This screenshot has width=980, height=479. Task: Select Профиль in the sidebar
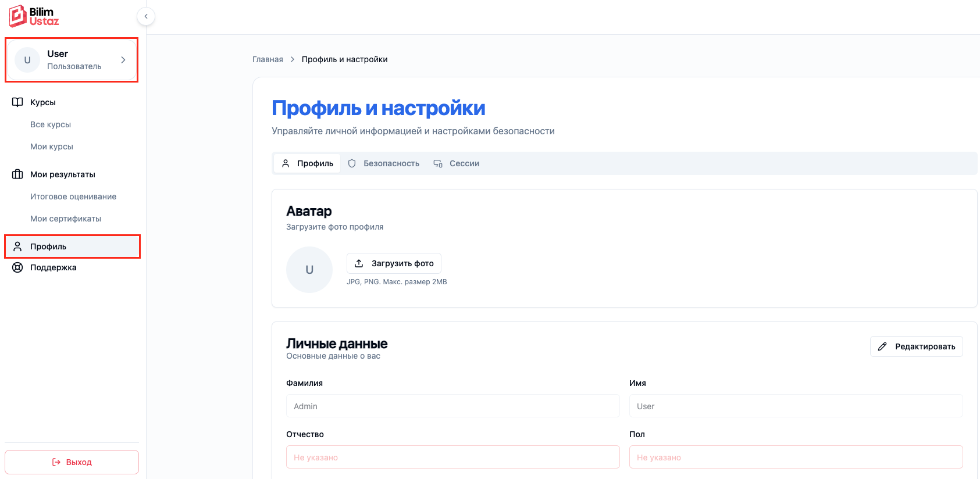pyautogui.click(x=72, y=246)
